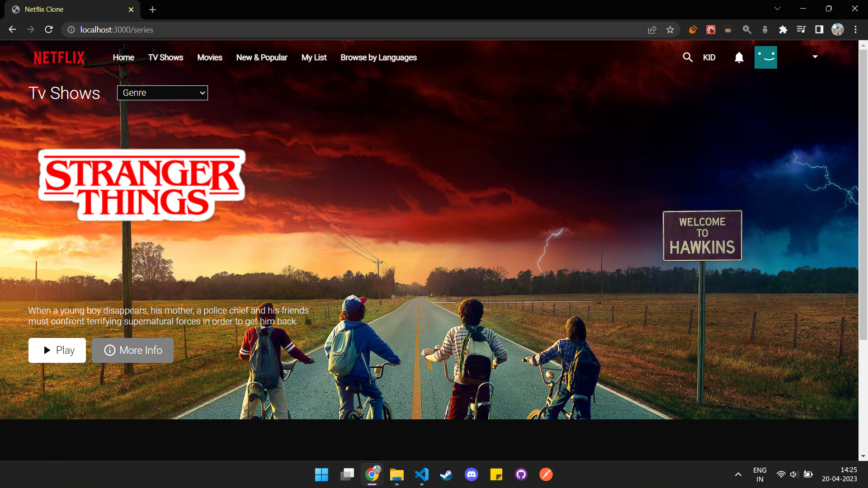The height and width of the screenshot is (488, 868).
Task: Toggle Chrome side panel
Action: (819, 29)
